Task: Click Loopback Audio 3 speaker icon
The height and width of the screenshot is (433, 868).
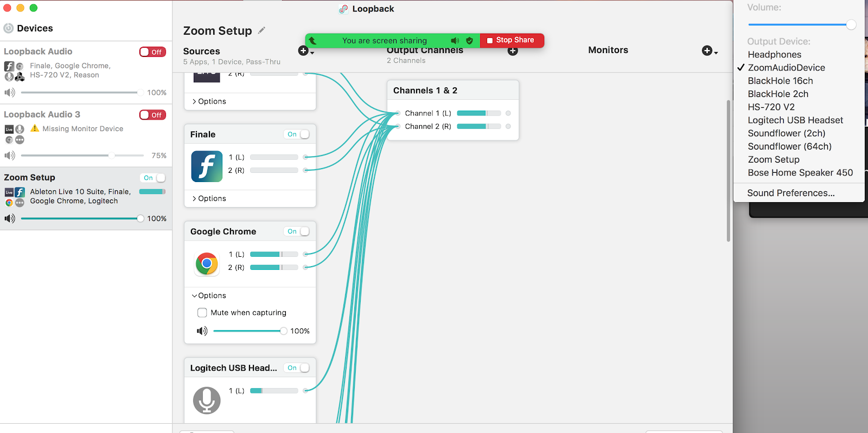Action: (10, 156)
